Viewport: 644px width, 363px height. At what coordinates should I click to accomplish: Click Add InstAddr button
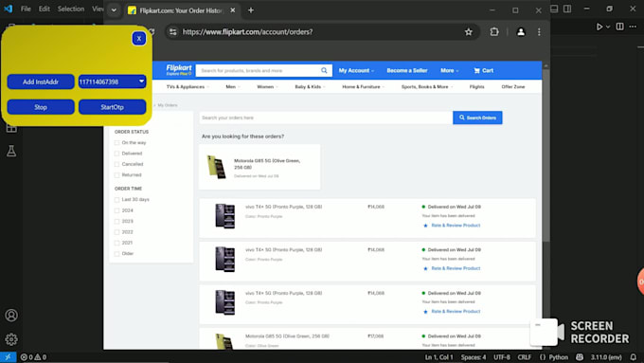click(x=41, y=82)
